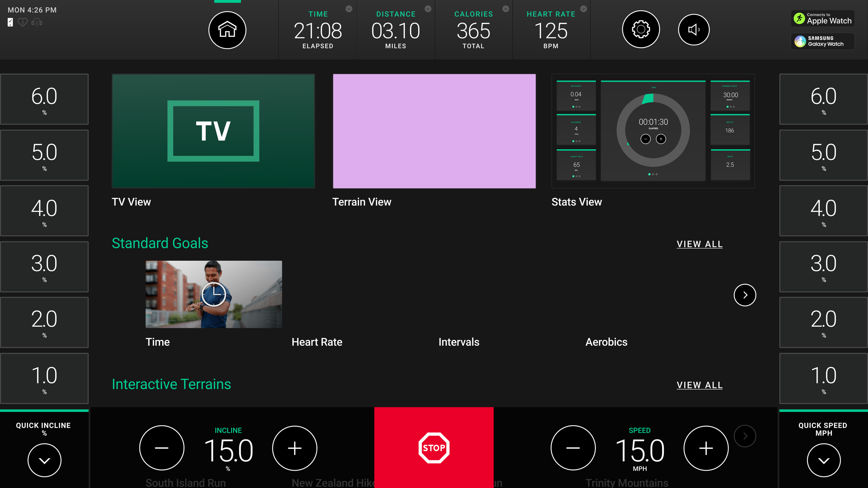The width and height of the screenshot is (868, 488).
Task: Tap the Apple Watch connect badge
Action: coord(823,18)
